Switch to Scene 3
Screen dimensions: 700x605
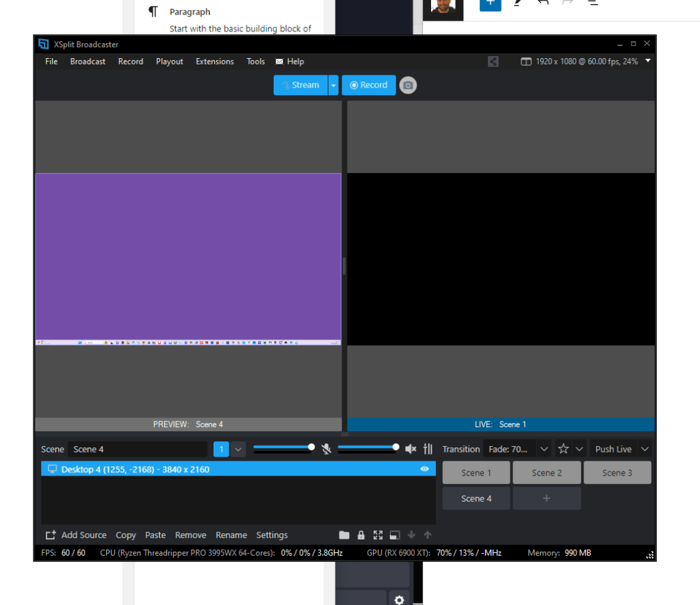click(x=617, y=473)
